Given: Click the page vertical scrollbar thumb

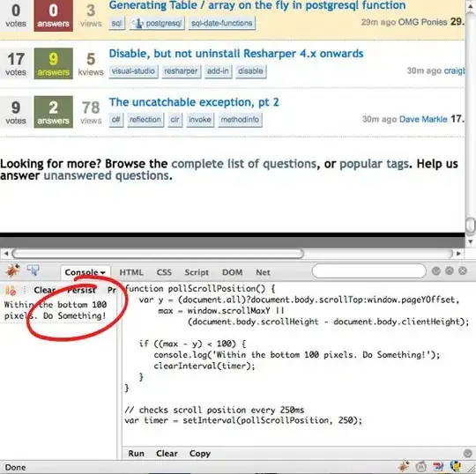Looking at the screenshot, I should (470, 226).
